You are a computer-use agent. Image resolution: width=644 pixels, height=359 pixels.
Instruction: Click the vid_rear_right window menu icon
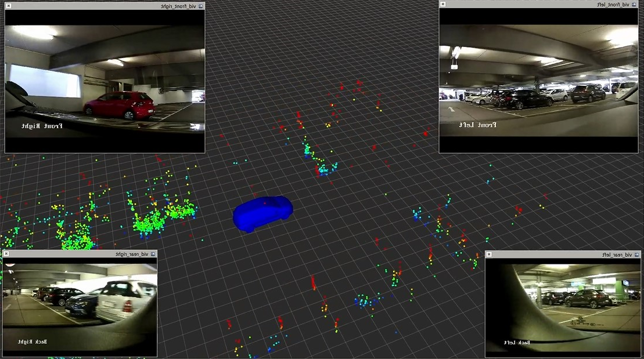[153, 254]
